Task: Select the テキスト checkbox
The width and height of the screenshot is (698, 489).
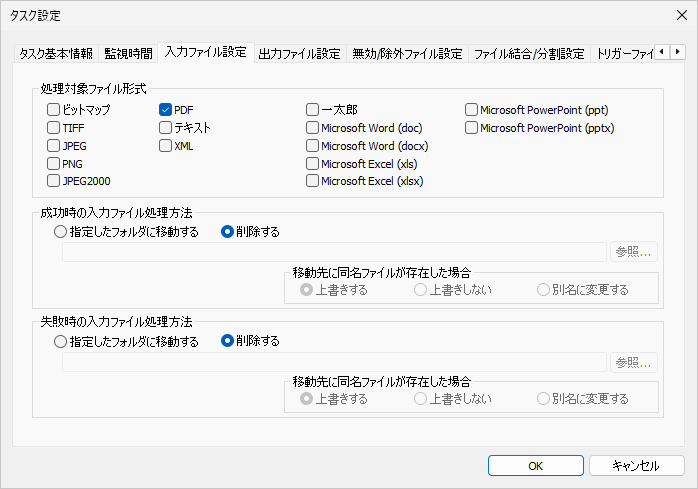Action: point(167,128)
